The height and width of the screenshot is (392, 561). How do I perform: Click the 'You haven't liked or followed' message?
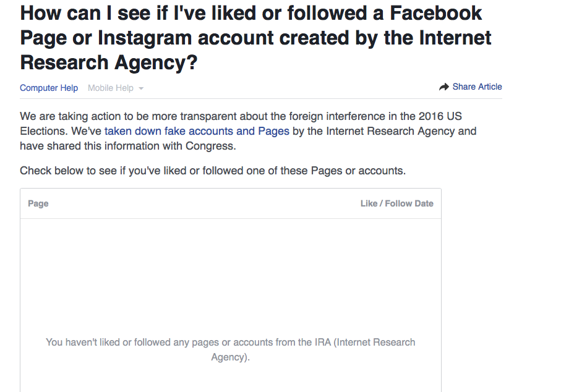pyautogui.click(x=230, y=342)
